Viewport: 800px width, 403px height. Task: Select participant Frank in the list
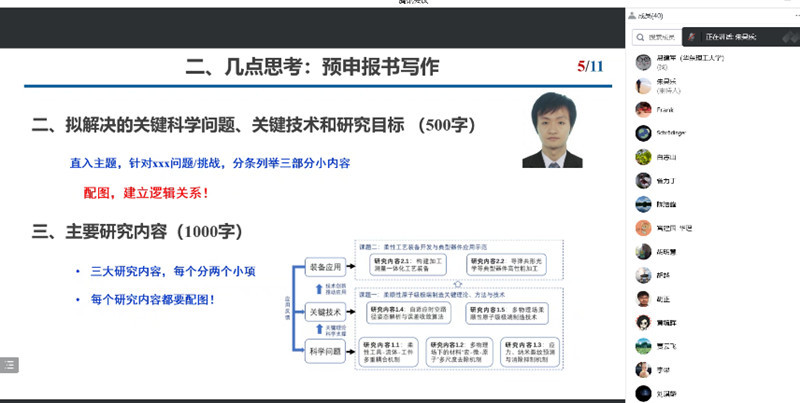[665, 109]
